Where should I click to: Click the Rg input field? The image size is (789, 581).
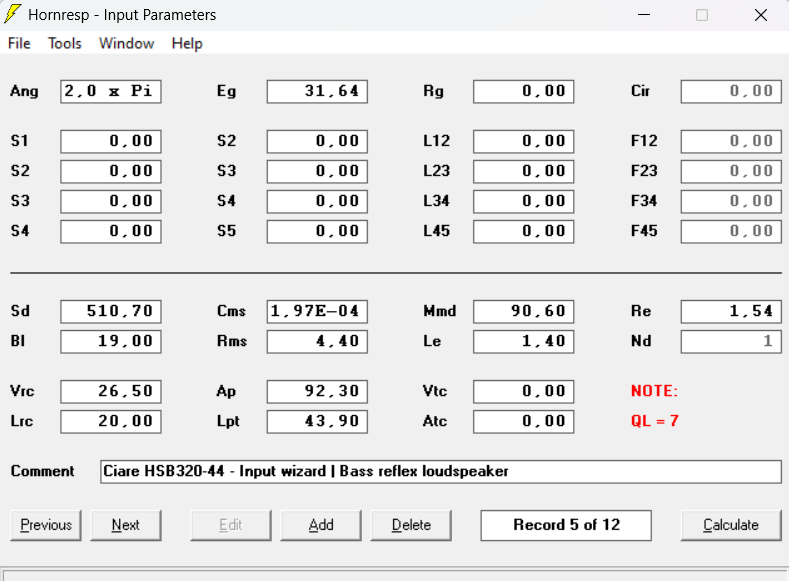point(523,92)
